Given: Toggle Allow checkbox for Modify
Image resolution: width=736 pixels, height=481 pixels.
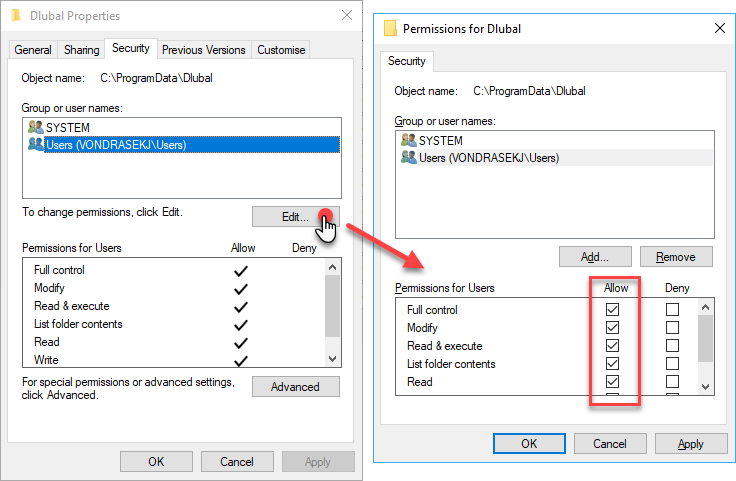Looking at the screenshot, I should (x=613, y=328).
